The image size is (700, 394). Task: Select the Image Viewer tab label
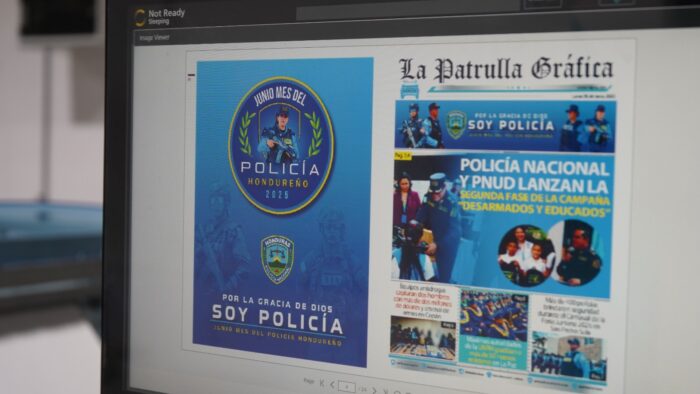[154, 38]
